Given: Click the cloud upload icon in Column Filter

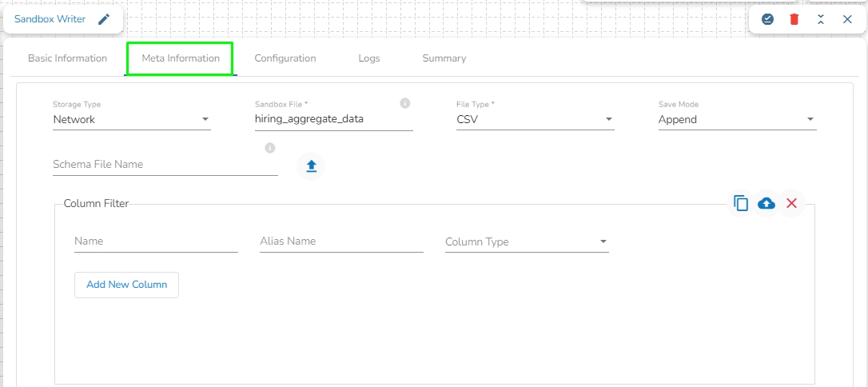Looking at the screenshot, I should pos(766,204).
